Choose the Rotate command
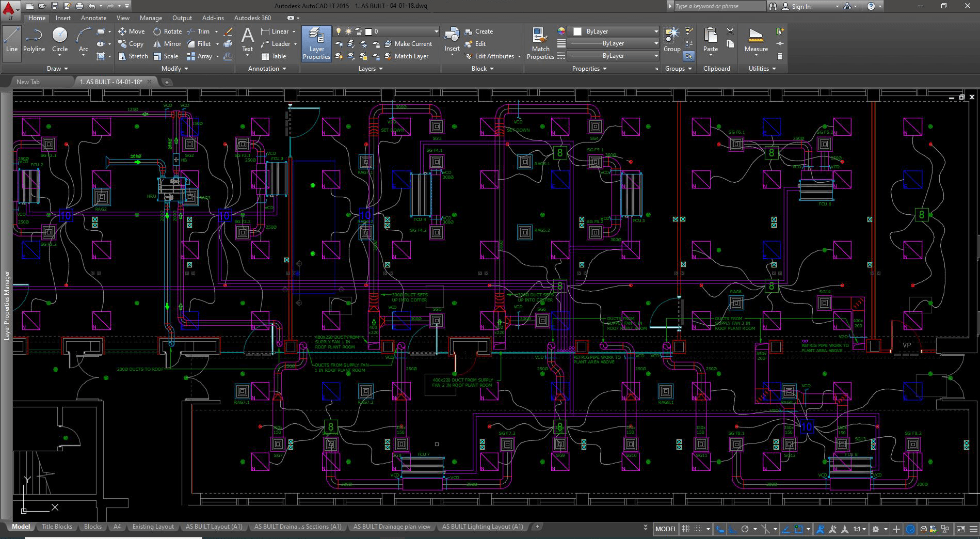 click(167, 31)
